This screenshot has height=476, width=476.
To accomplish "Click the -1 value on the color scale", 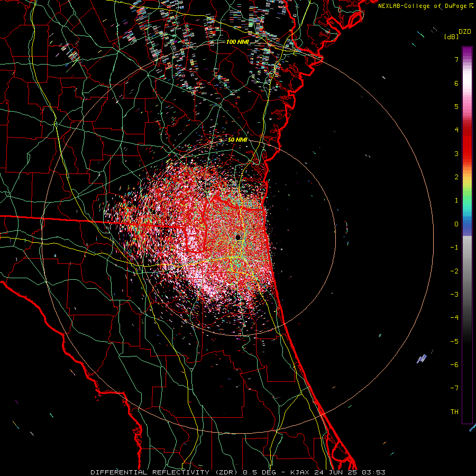I will 454,248.
